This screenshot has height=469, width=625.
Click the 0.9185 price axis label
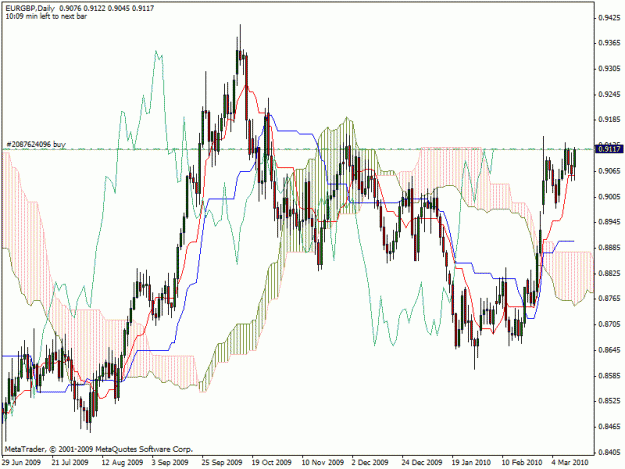[x=610, y=120]
